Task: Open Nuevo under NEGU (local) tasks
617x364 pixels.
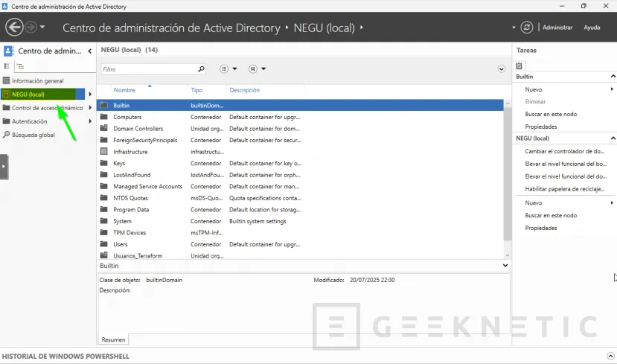Action: [533, 202]
